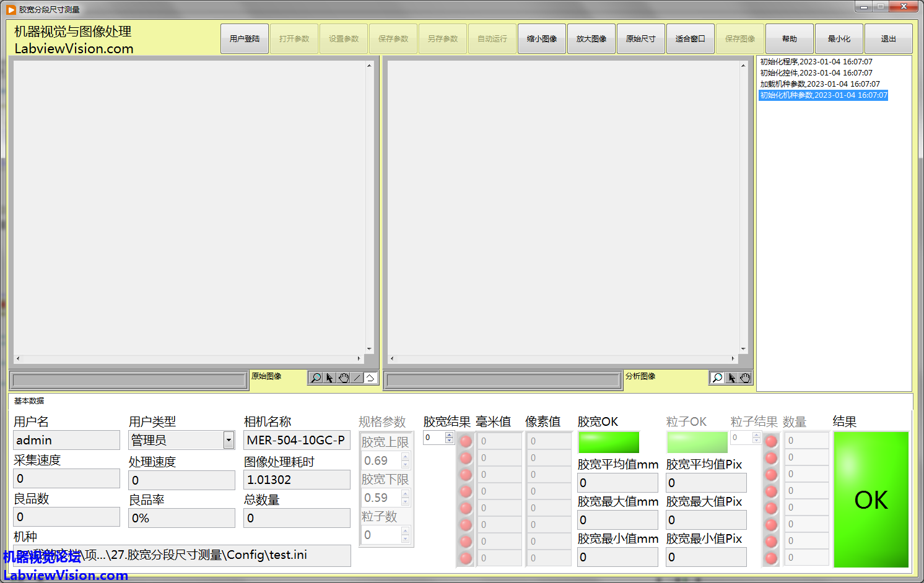924x583 pixels.
Task: Select pan hand tool under analysis image
Action: point(745,378)
